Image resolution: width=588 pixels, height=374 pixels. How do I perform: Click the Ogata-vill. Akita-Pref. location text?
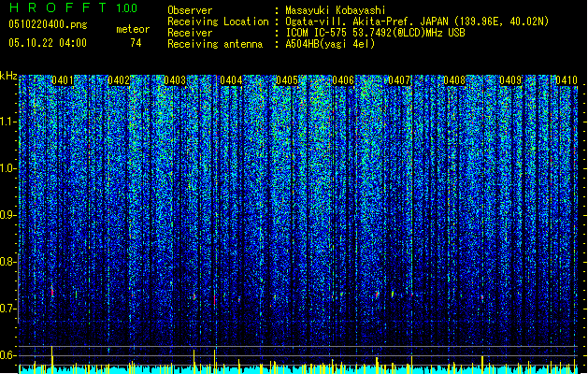417,22
